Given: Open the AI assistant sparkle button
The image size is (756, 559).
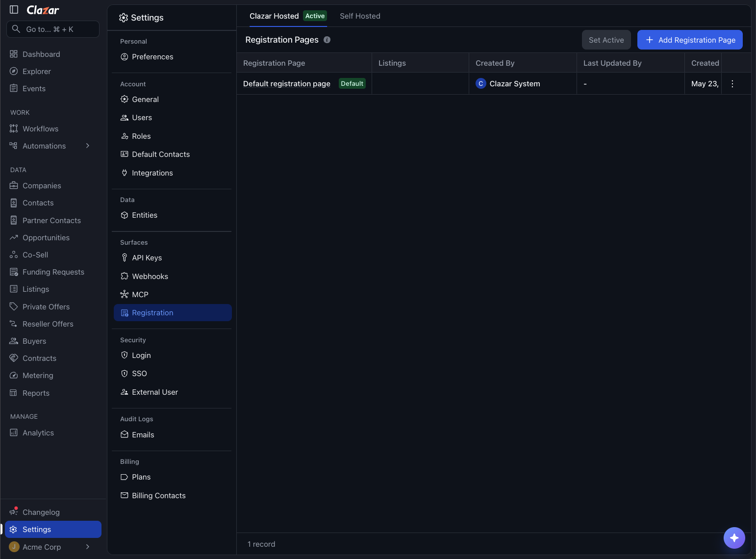Looking at the screenshot, I should (734, 538).
